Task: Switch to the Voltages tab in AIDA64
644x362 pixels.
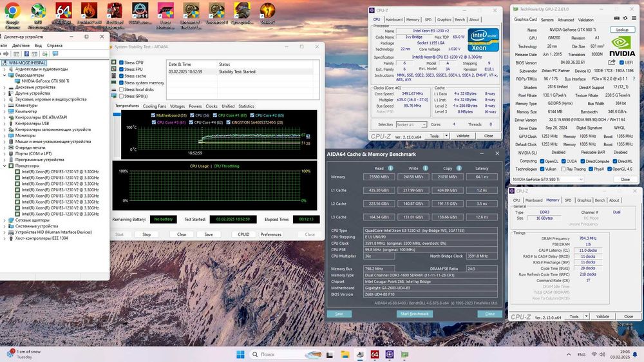Action: click(177, 106)
